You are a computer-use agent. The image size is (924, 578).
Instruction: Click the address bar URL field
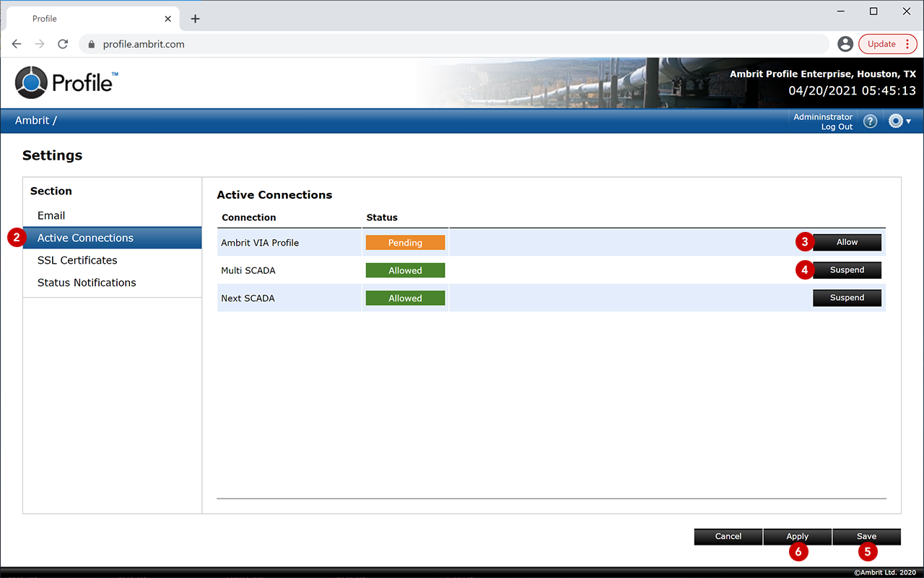click(455, 44)
